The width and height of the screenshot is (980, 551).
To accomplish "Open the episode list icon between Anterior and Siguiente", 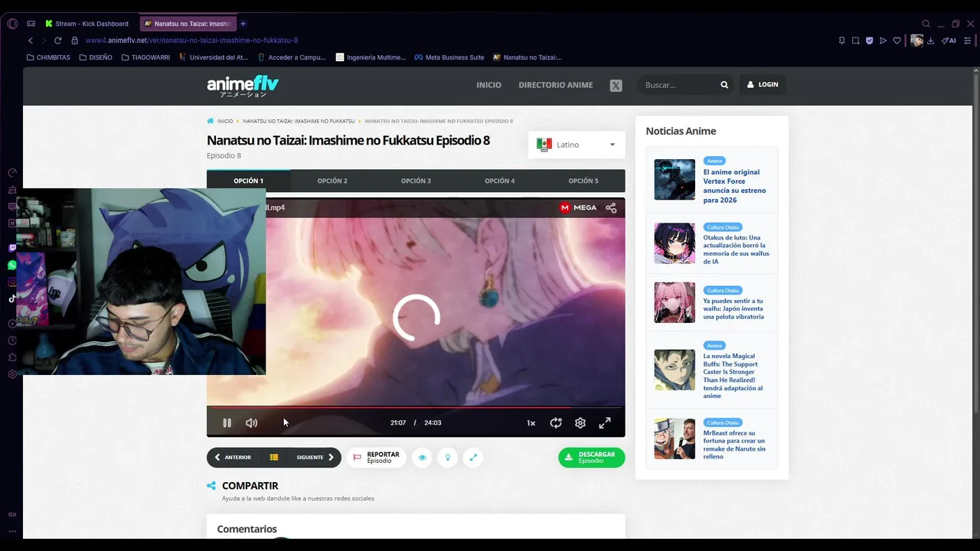I will point(273,458).
